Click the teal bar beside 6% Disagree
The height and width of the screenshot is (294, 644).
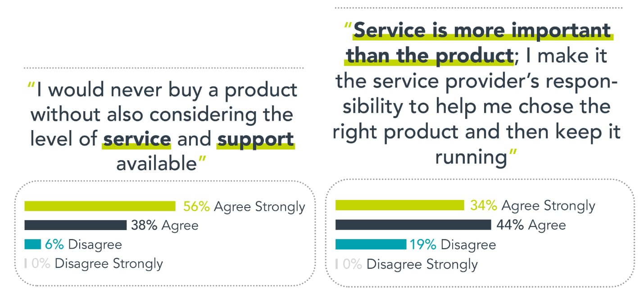tap(32, 244)
